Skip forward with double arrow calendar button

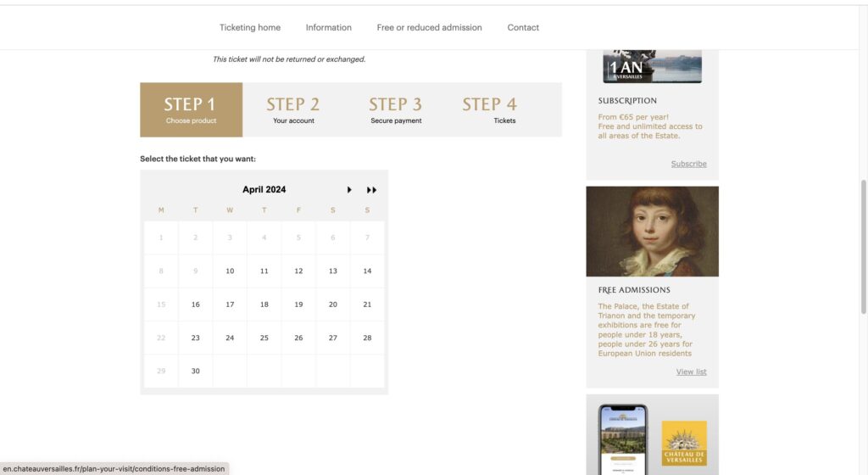pyautogui.click(x=371, y=190)
